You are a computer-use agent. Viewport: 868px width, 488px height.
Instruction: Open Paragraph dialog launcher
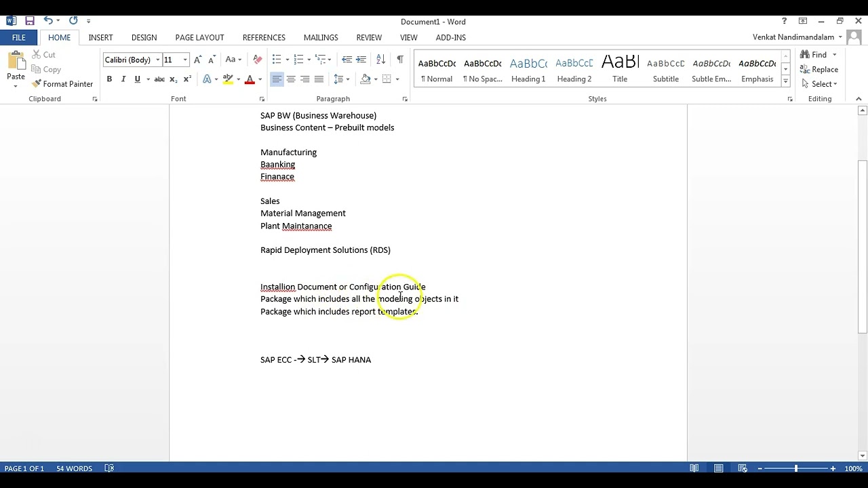pyautogui.click(x=405, y=99)
